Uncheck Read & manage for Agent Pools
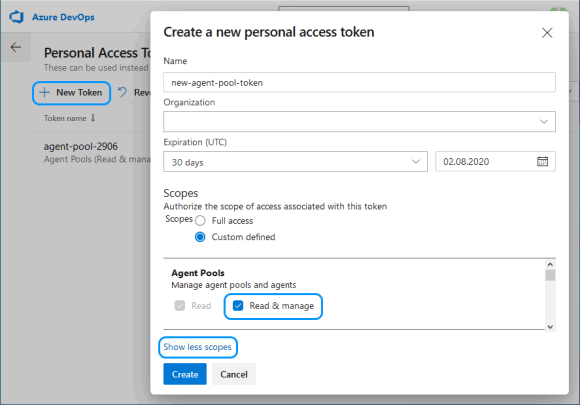The width and height of the screenshot is (580, 405). pyautogui.click(x=238, y=306)
